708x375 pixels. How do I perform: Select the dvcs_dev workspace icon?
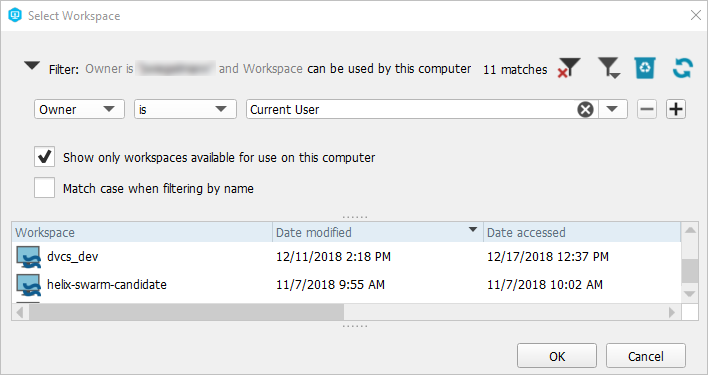click(x=28, y=257)
